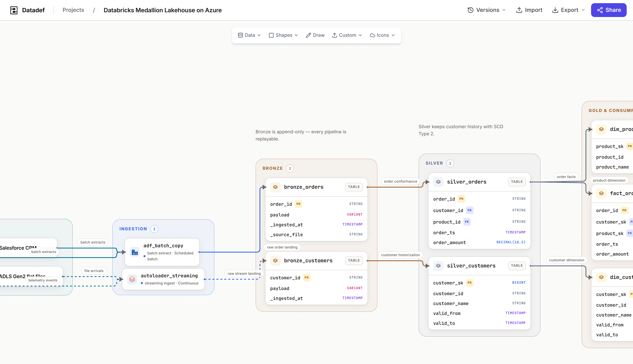633x364 pixels.
Task: Click the PK badge on silver_customers customer_sk
Action: pos(470,283)
